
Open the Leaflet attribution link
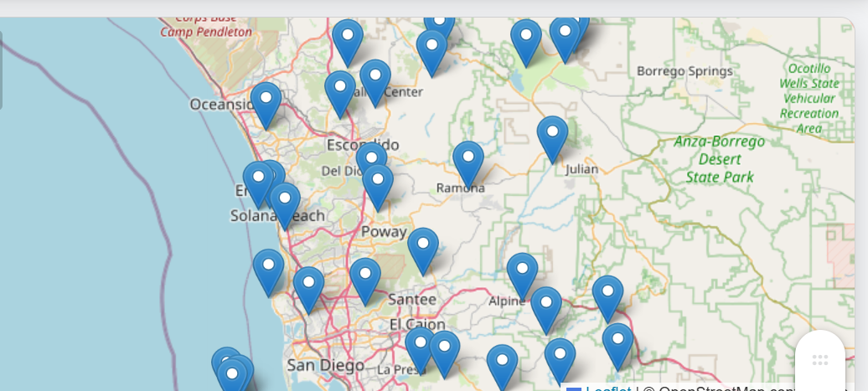click(x=607, y=389)
